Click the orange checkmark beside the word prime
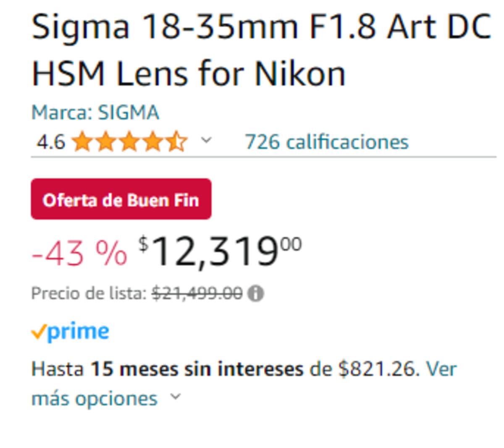Screen dimensions: 504x448 point(40,331)
